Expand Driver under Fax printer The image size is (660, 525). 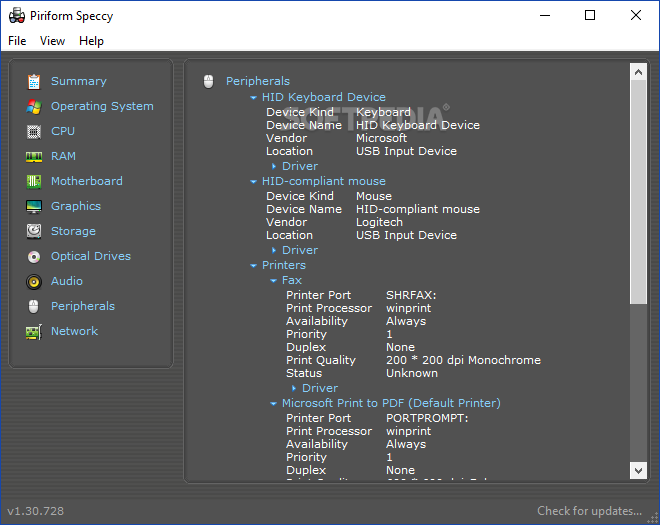[294, 388]
